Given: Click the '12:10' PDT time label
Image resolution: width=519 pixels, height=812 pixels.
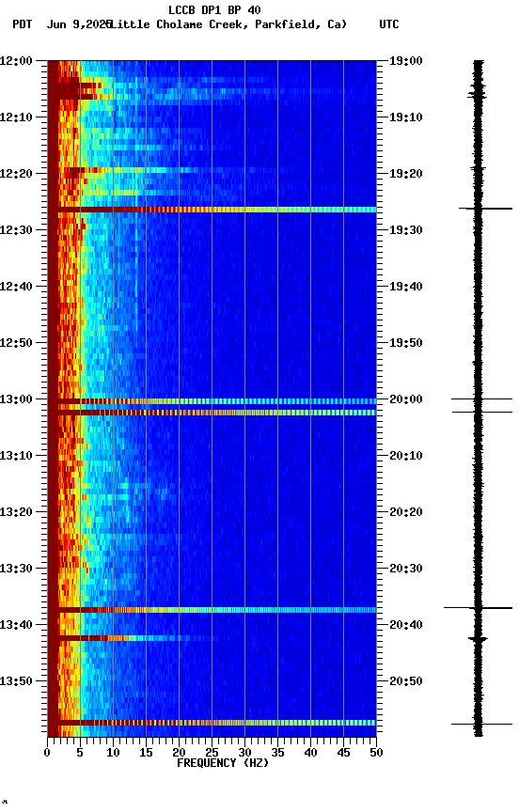Looking at the screenshot, I should point(16,117).
